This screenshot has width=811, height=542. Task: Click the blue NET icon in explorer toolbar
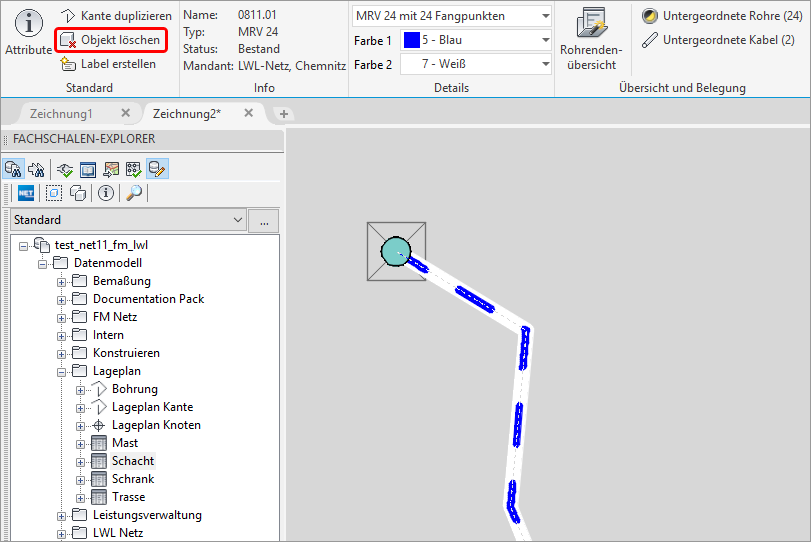pyautogui.click(x=26, y=193)
